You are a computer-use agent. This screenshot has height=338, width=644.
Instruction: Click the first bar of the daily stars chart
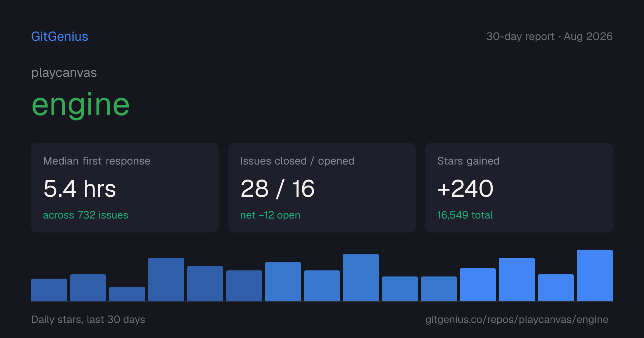point(49,290)
